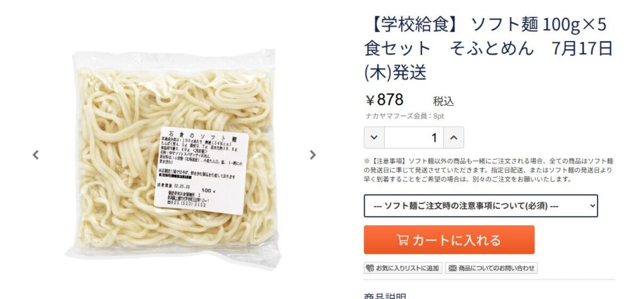The width and height of the screenshot is (644, 299).
Task: Open 商品についてのお問い合わせ link
Action: 491,268
